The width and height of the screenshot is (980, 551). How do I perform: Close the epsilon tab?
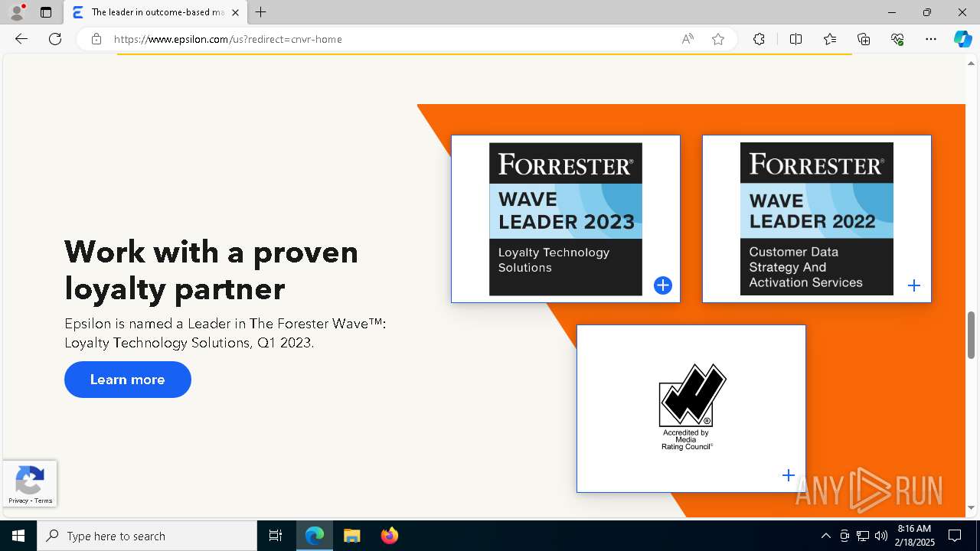click(x=235, y=12)
